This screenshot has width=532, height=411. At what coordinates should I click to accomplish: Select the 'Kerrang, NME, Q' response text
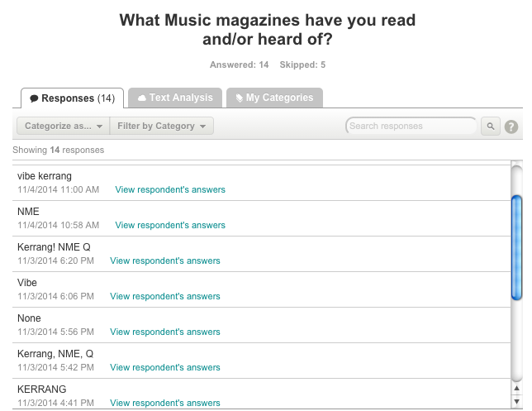click(x=55, y=354)
